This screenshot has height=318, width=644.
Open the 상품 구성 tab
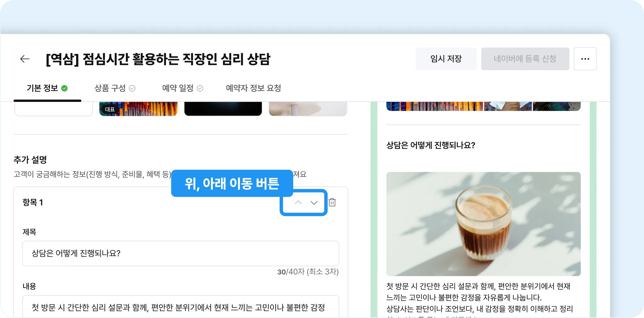click(x=115, y=88)
